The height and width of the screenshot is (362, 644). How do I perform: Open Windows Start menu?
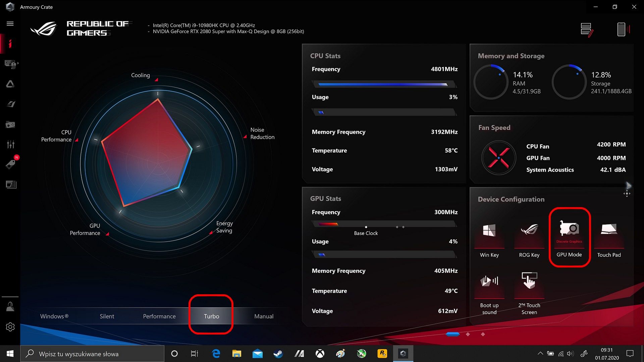click(x=10, y=354)
